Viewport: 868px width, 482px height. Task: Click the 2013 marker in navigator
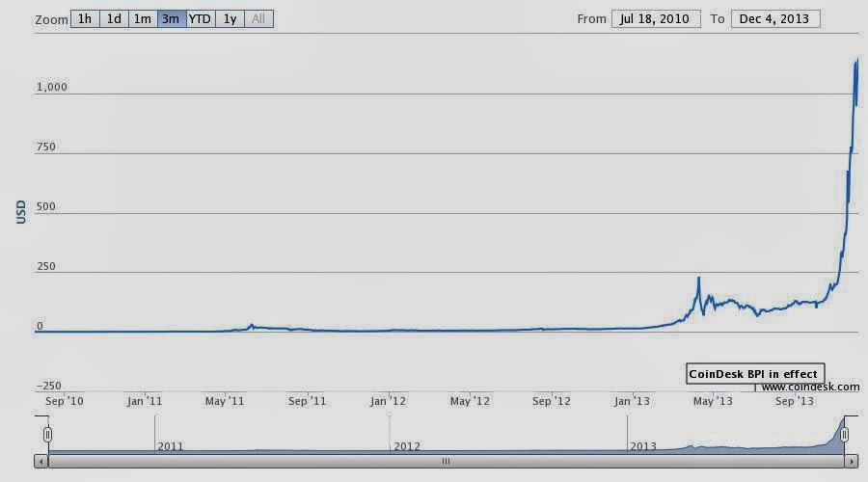pos(642,446)
